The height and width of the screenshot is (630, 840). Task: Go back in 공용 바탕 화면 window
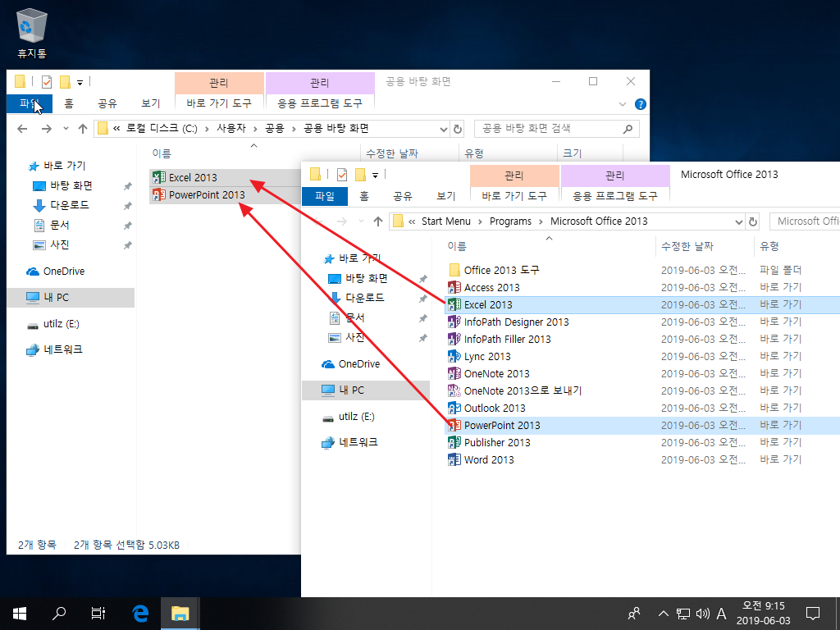pyautogui.click(x=22, y=129)
